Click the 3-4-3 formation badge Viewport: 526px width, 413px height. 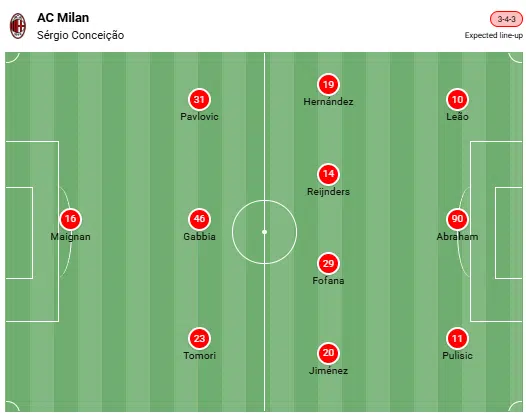(506, 19)
